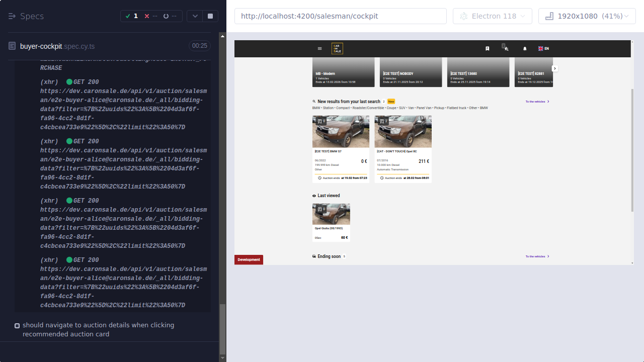Open the notification bell
This screenshot has height=362, width=644.
(x=525, y=48)
